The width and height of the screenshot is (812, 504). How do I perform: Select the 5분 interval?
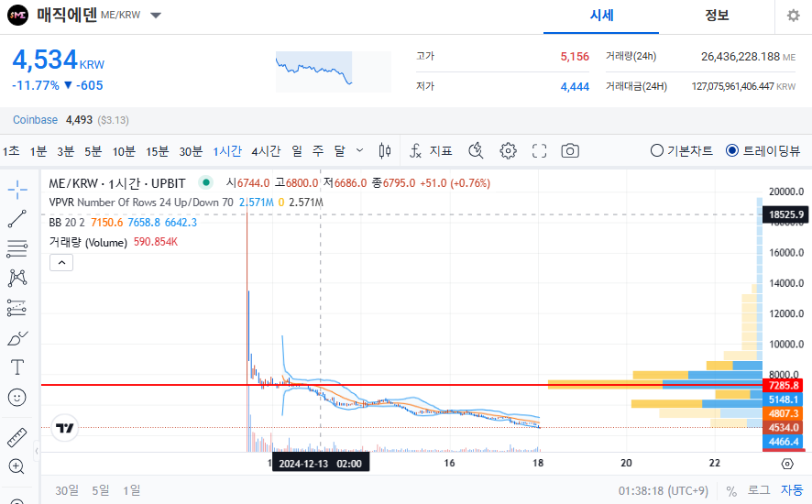tap(93, 150)
